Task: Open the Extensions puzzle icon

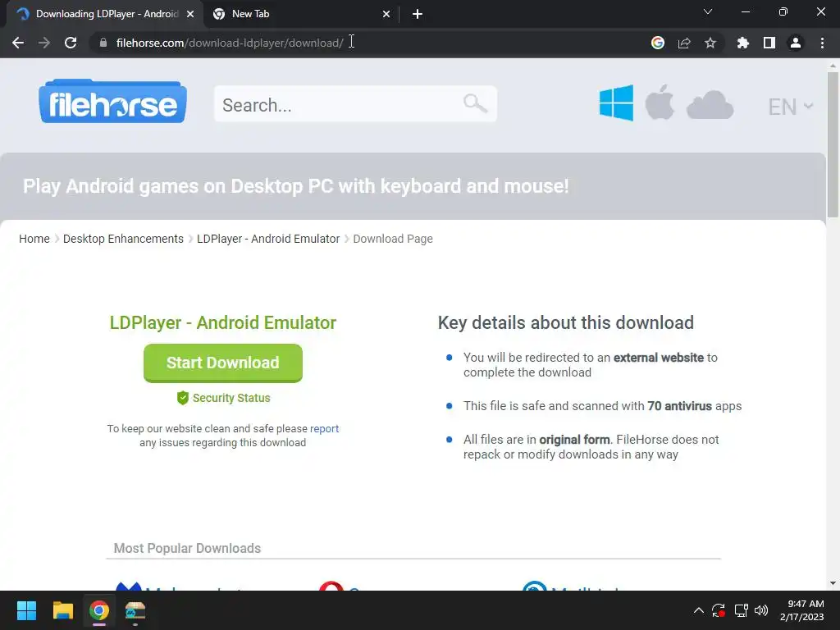Action: tap(742, 43)
